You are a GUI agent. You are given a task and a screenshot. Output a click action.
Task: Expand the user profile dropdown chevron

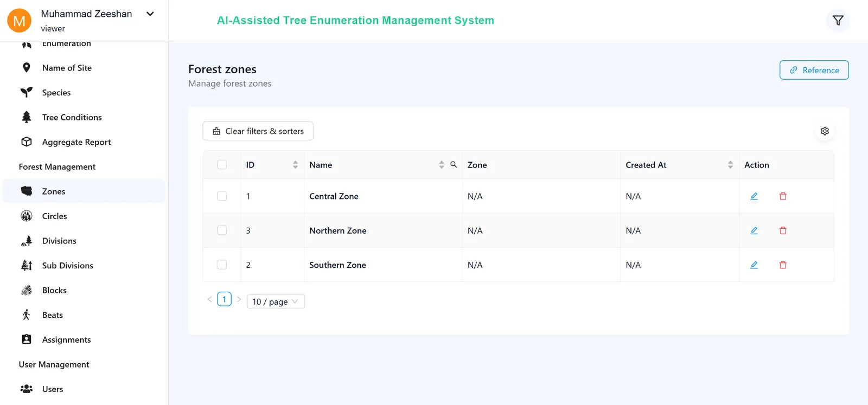tap(150, 14)
